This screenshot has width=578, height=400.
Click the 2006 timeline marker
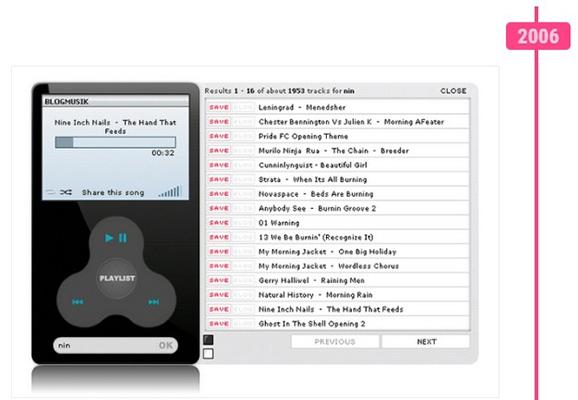[538, 36]
